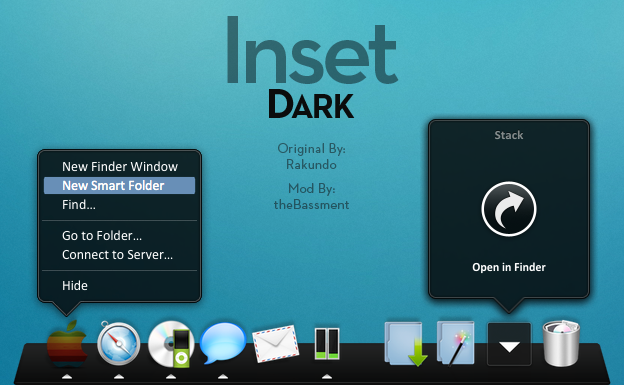This screenshot has height=385, width=624.
Task: Click the Stack popup title text
Action: pos(509,135)
